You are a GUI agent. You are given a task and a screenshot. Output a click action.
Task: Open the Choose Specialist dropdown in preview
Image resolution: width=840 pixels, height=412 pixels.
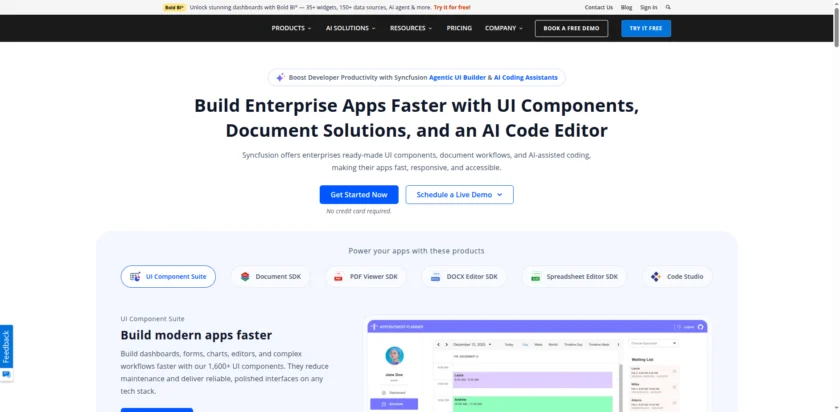[x=654, y=343]
